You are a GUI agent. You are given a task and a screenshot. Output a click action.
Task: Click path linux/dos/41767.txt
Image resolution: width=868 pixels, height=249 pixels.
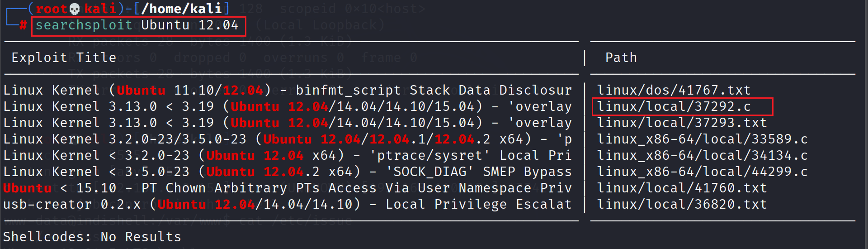point(674,90)
